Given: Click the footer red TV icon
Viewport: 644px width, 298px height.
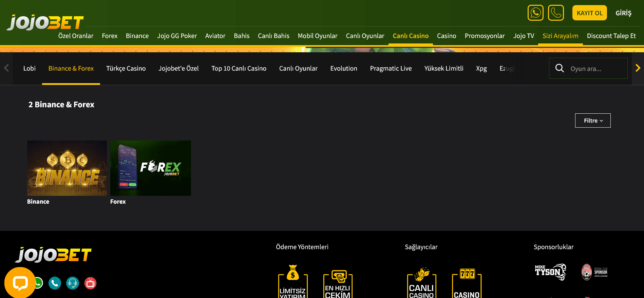Looking at the screenshot, I should coord(90,283).
